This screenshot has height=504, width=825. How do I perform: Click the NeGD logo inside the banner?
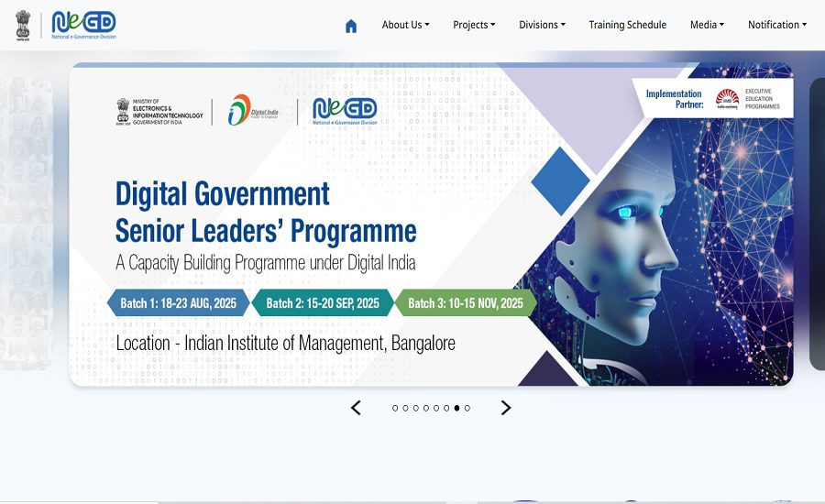[345, 111]
